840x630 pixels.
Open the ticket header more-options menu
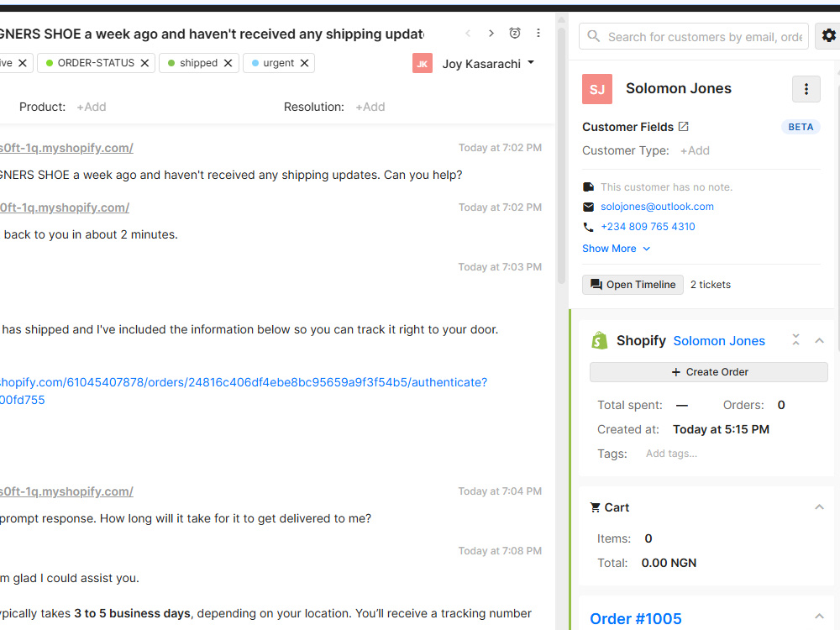point(538,34)
